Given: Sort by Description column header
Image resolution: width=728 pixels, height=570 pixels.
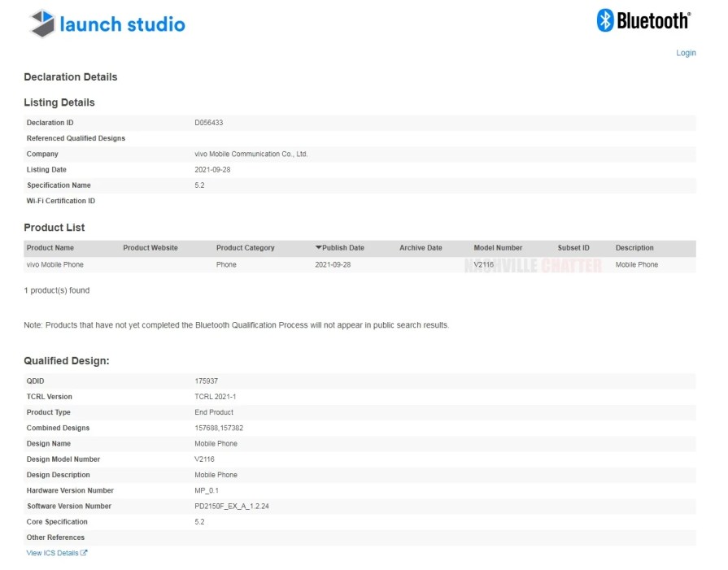Looking at the screenshot, I should click(x=634, y=248).
